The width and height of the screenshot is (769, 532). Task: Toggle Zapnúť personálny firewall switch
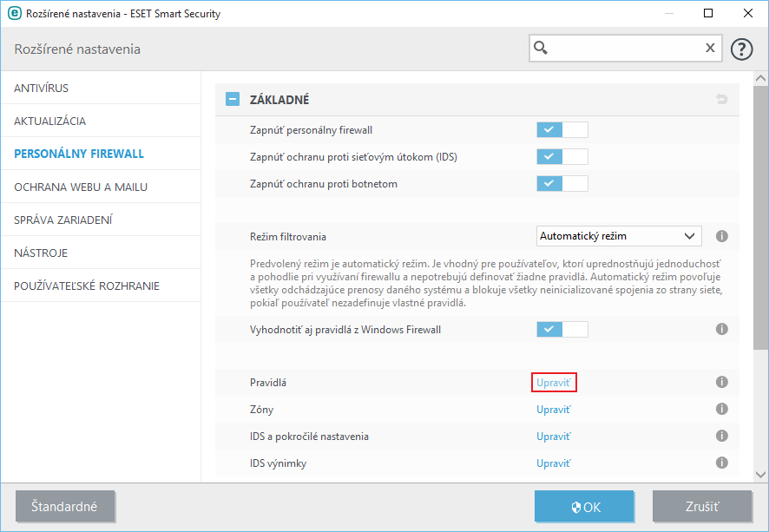click(562, 130)
